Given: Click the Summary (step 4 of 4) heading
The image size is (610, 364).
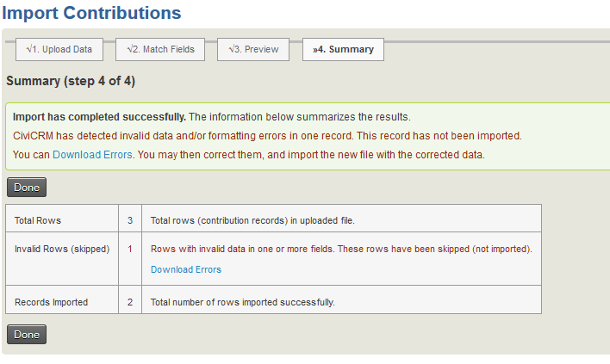Looking at the screenshot, I should click(x=71, y=81).
